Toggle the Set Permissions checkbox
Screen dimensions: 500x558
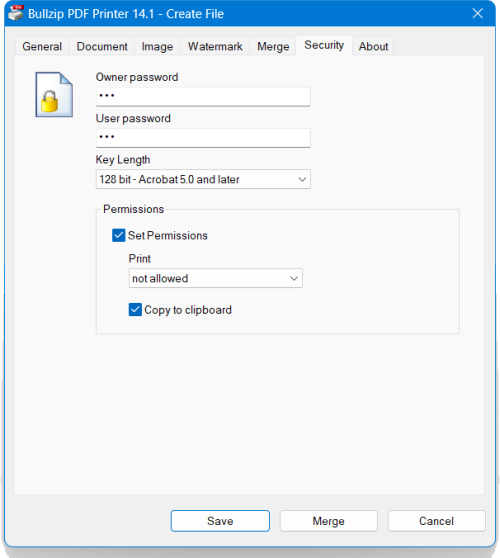(x=119, y=235)
